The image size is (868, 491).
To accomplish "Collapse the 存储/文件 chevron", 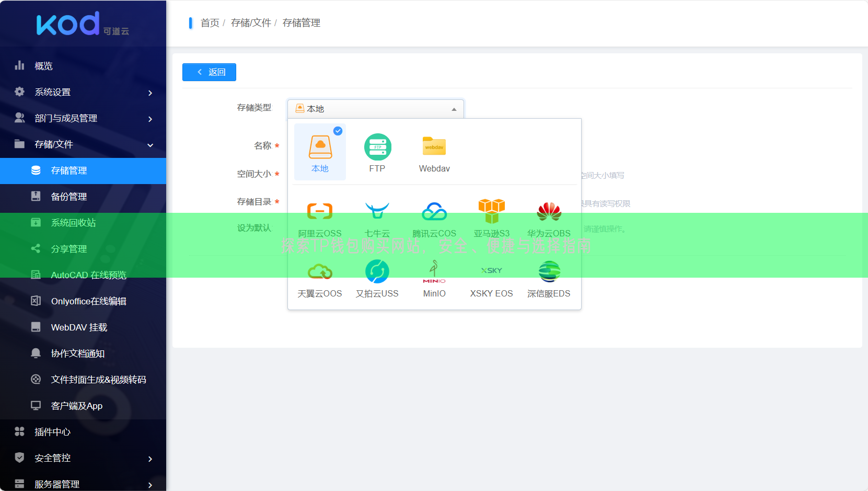I will (x=151, y=145).
